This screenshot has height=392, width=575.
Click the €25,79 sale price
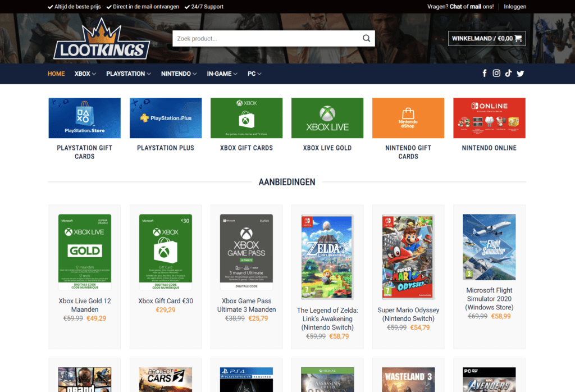click(x=258, y=318)
